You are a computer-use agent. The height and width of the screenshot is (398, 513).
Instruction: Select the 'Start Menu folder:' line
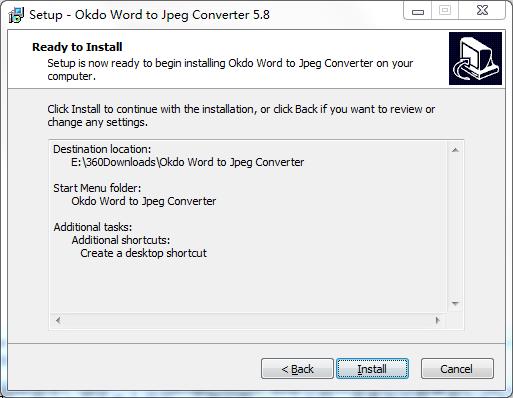97,188
